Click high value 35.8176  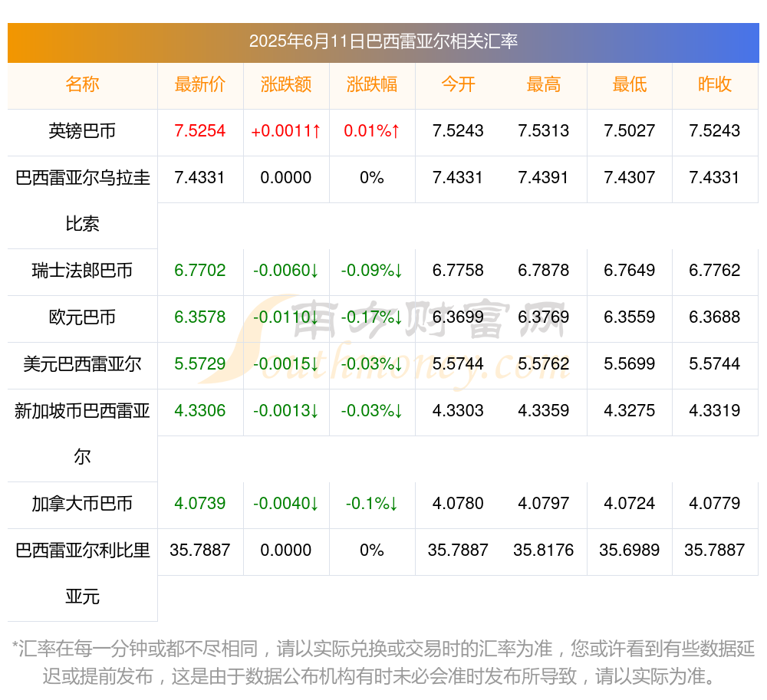coord(544,550)
